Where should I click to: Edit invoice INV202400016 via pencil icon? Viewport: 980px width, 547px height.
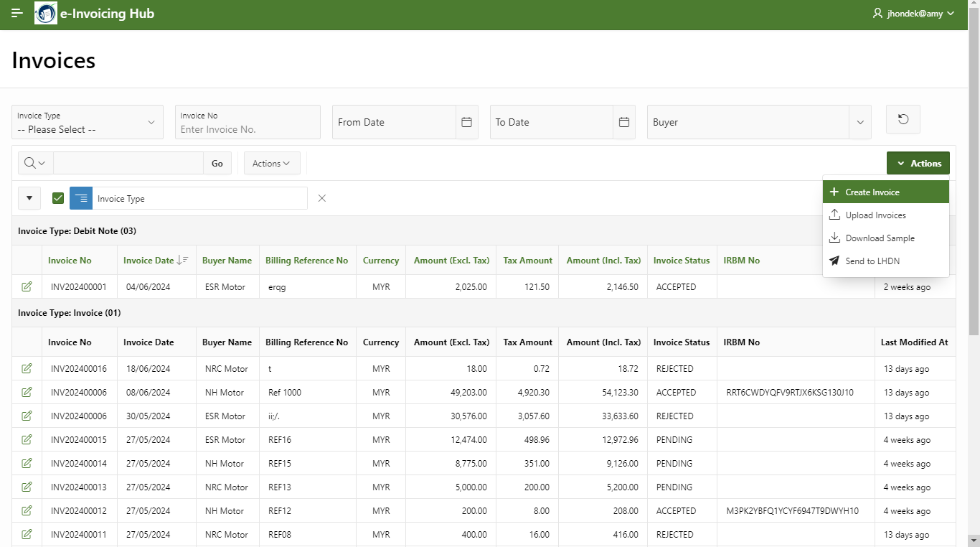tap(27, 368)
